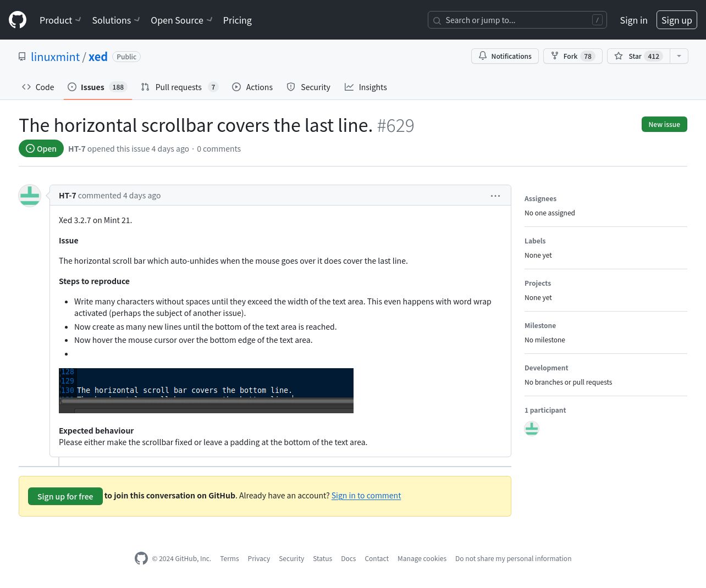Open the footer Docs link
Viewport: 706px width, 588px height.
[x=349, y=558]
